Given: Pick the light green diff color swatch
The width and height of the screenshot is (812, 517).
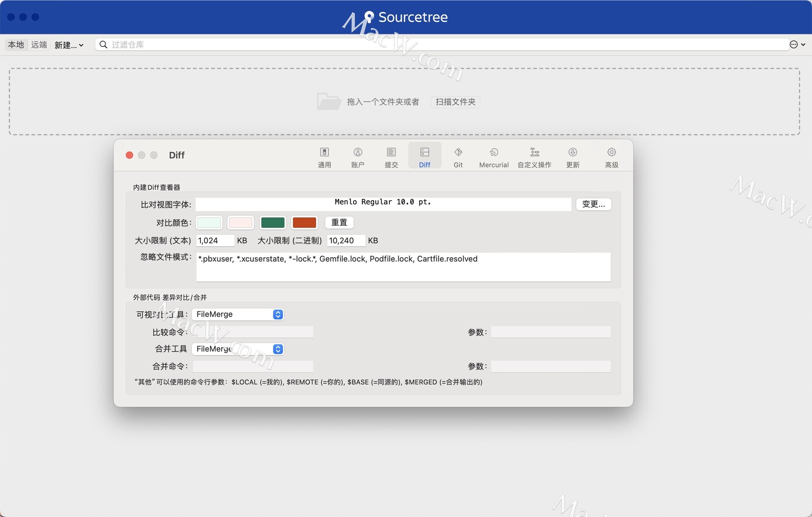Looking at the screenshot, I should coord(209,223).
